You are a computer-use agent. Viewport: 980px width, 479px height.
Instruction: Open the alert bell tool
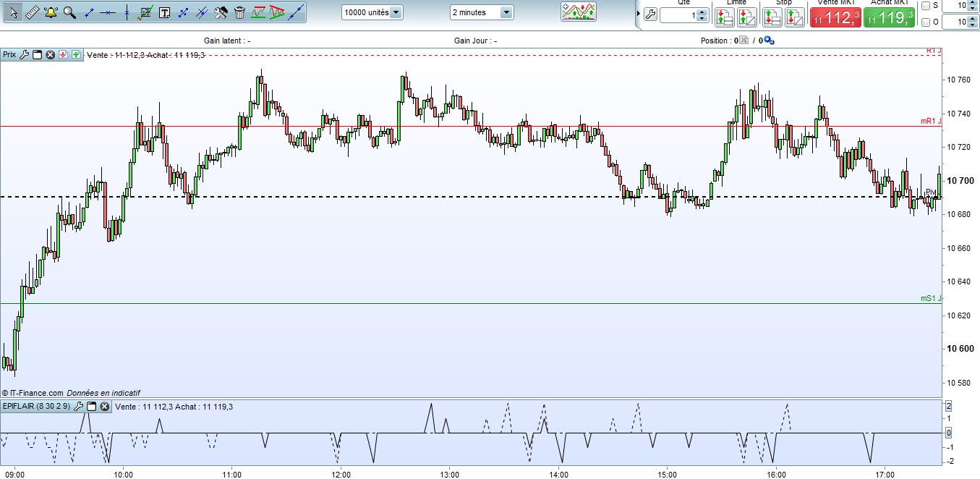[x=51, y=12]
